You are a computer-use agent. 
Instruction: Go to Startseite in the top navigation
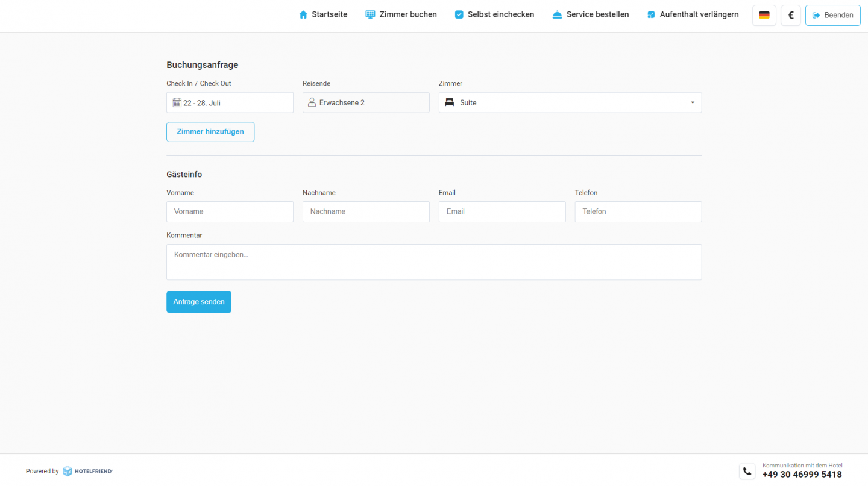click(x=323, y=14)
